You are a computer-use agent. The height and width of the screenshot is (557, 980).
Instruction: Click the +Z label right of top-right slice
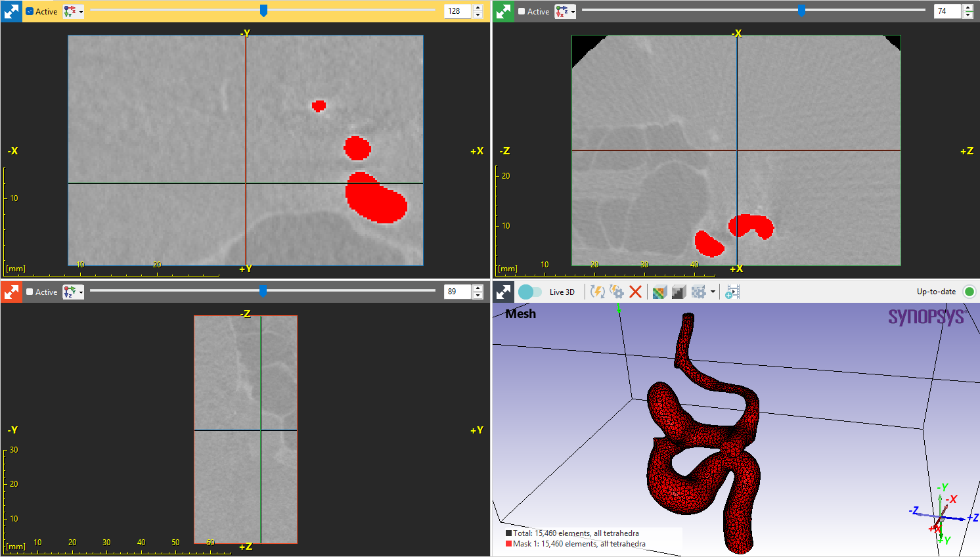point(967,151)
